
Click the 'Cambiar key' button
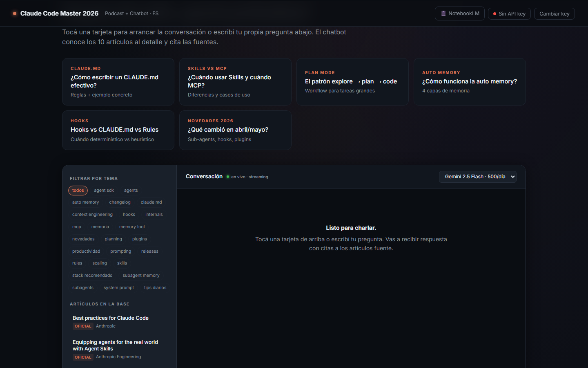pyautogui.click(x=555, y=13)
